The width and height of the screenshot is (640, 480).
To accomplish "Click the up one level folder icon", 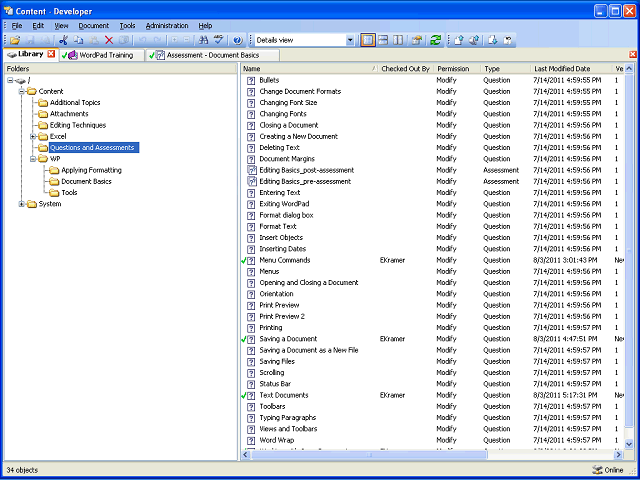I will click(x=417, y=40).
